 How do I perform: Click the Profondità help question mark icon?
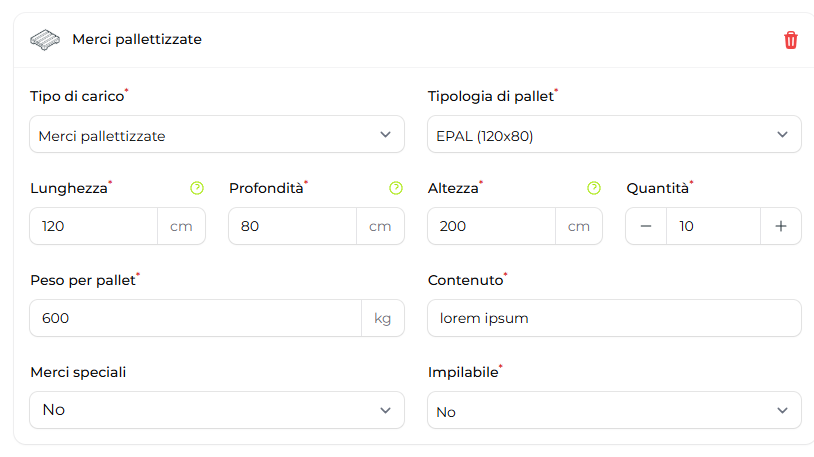(x=396, y=188)
